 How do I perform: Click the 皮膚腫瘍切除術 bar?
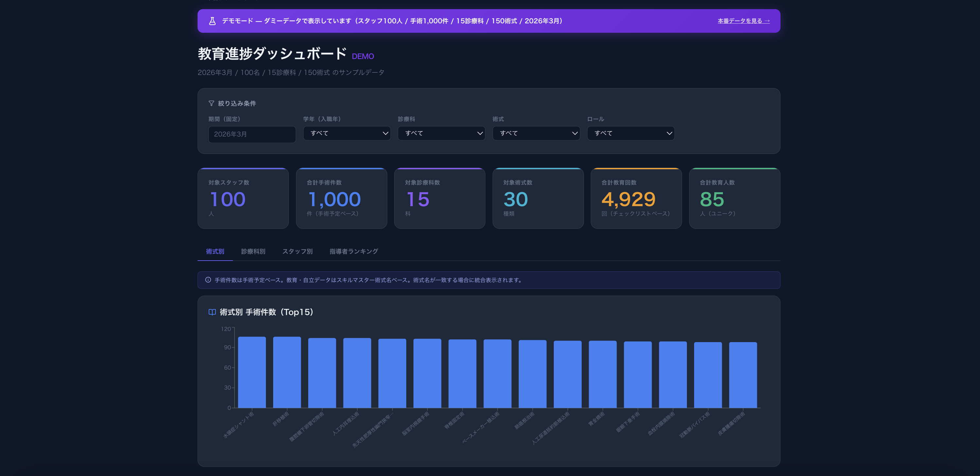point(743,375)
